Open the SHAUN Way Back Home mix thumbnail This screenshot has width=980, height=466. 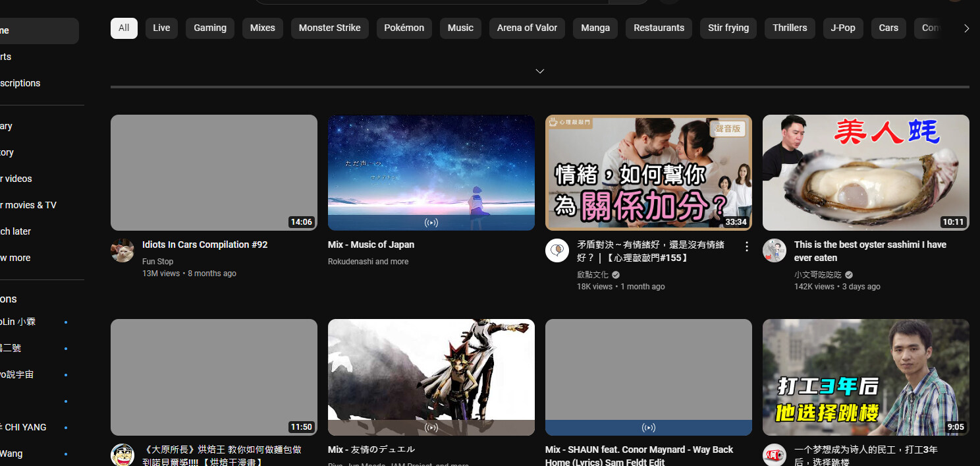click(649, 377)
